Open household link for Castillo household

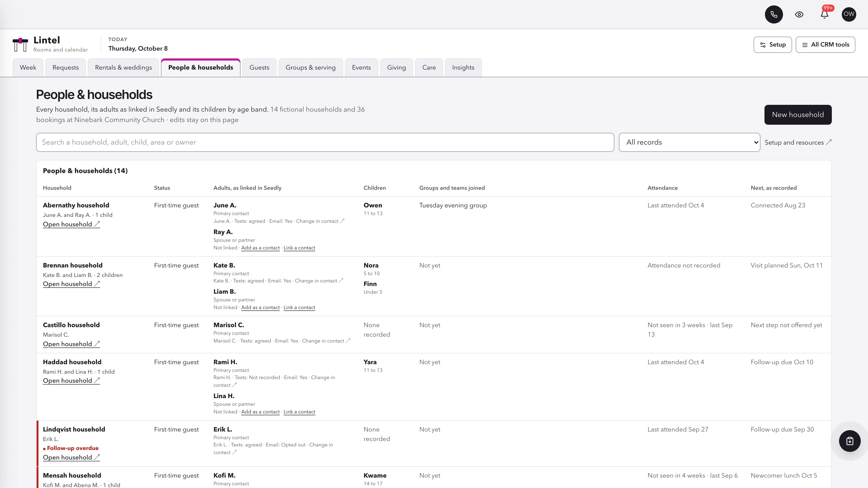click(71, 344)
